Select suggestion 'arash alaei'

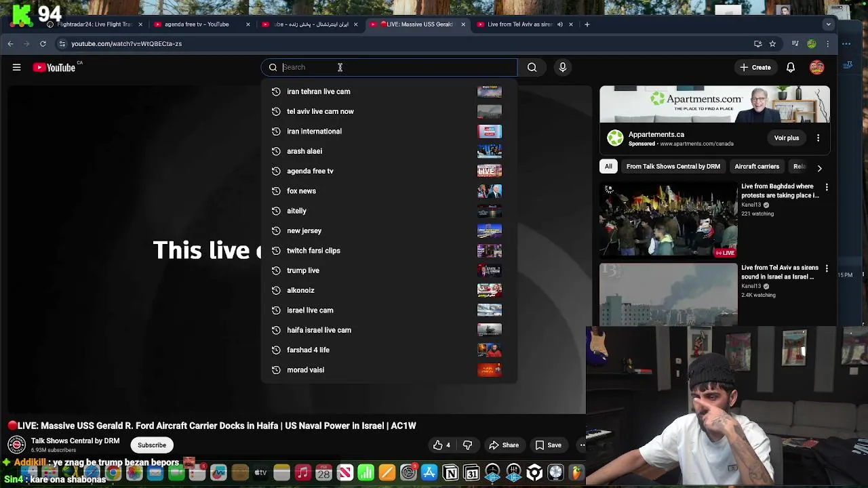pos(389,151)
